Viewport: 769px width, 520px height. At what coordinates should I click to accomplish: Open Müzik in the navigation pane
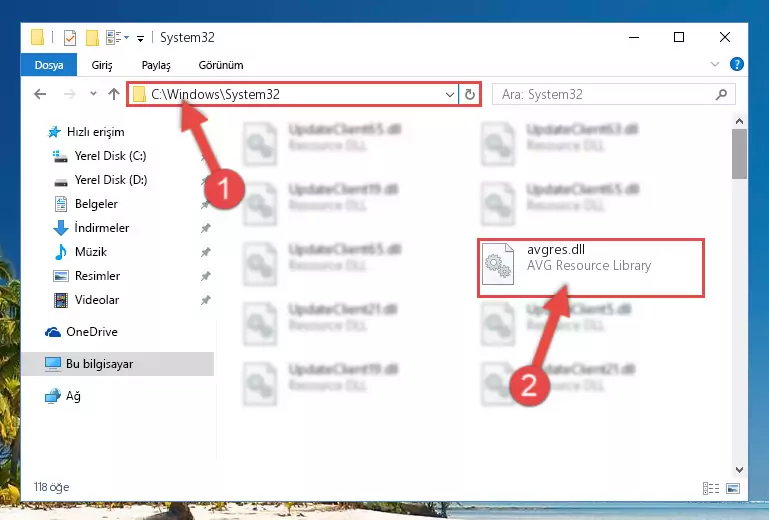(x=91, y=252)
